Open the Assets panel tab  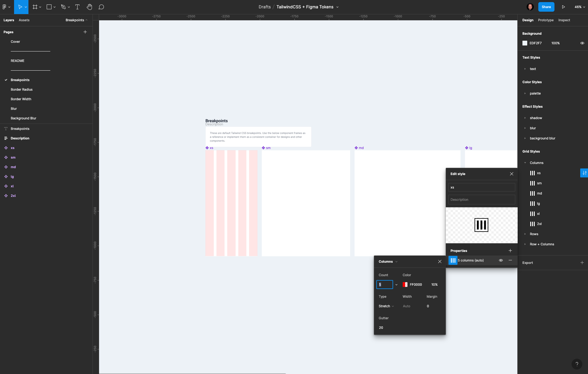click(x=24, y=20)
